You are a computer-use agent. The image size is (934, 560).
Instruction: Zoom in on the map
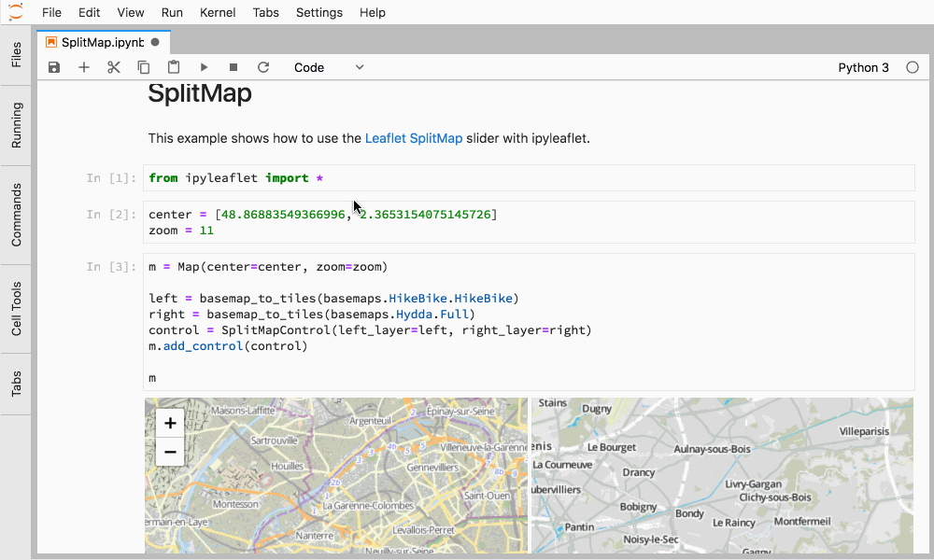(x=170, y=423)
